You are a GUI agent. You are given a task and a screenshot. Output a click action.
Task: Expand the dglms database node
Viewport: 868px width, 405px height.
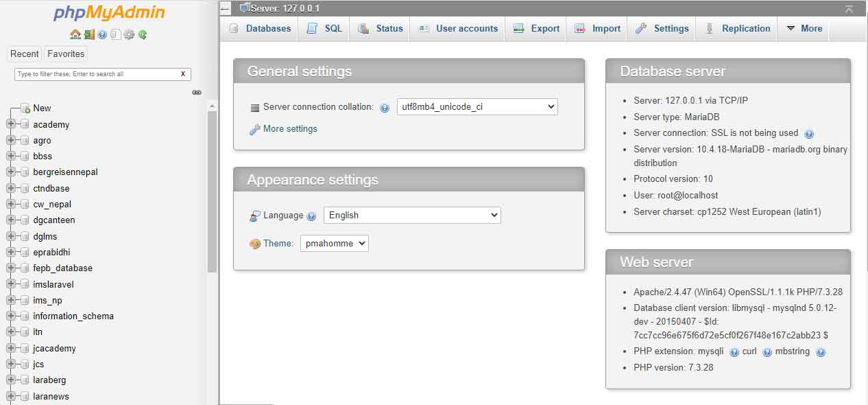(11, 236)
